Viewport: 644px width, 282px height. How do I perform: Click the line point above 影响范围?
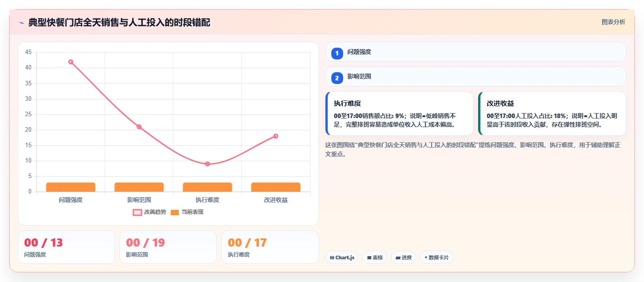[x=139, y=127]
